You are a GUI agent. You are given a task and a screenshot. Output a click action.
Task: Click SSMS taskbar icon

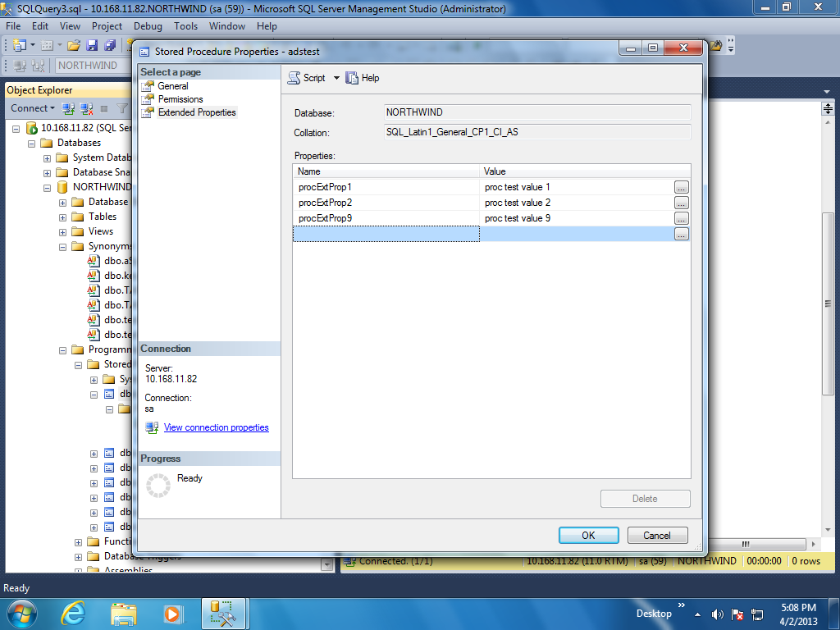224,614
